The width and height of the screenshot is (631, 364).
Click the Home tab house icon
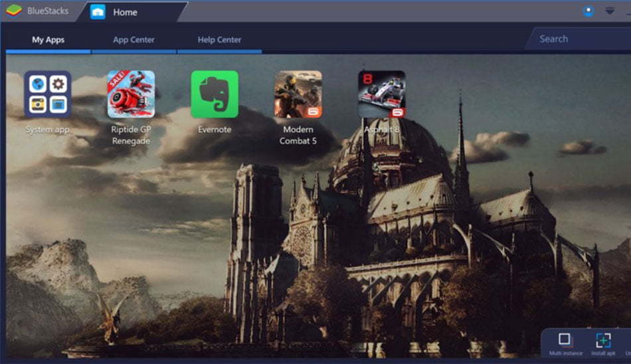click(98, 12)
